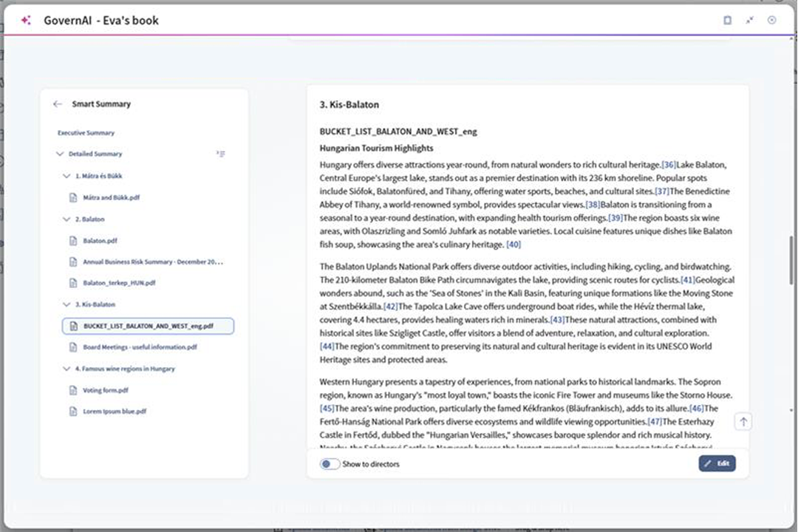Screen dimensions: 798x532
Task: Close the GovernAI panel with the circled X
Action: point(771,20)
